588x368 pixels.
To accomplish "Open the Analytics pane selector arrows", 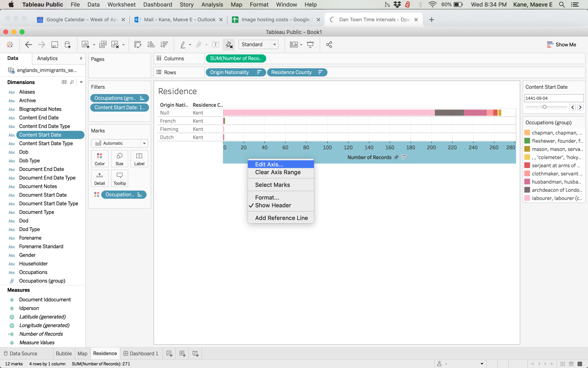I will pos(81,58).
